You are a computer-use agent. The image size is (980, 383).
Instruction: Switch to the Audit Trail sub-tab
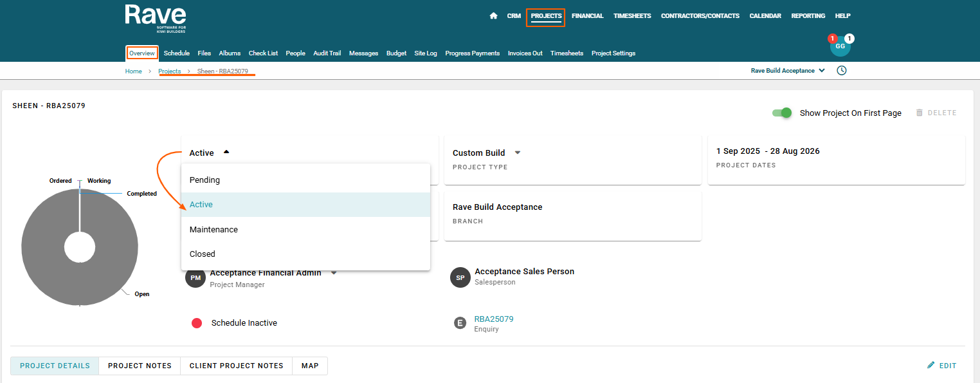point(327,53)
